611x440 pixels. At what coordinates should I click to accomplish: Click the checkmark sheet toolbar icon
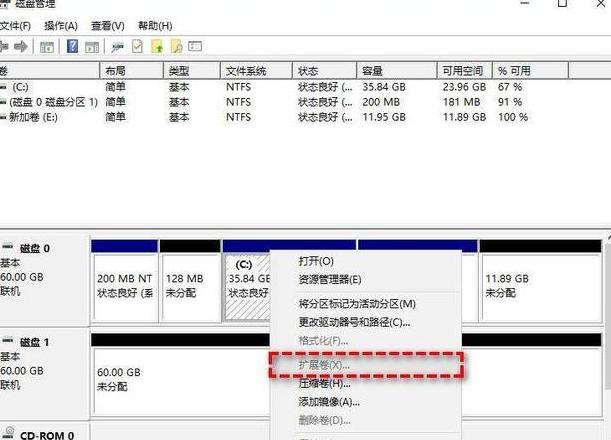[137, 47]
